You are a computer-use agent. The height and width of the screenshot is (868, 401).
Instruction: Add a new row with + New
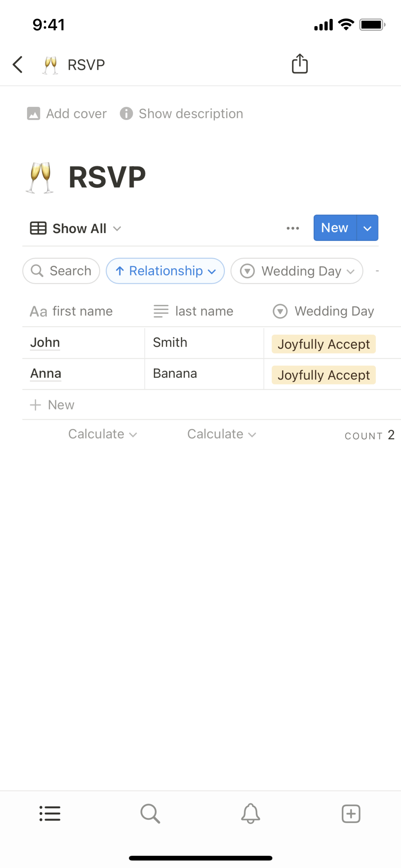click(52, 405)
